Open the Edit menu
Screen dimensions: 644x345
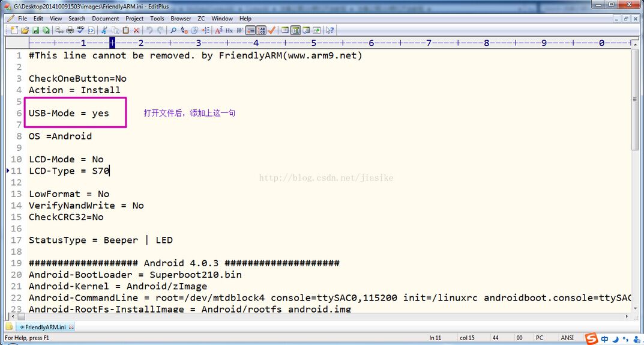coord(38,19)
